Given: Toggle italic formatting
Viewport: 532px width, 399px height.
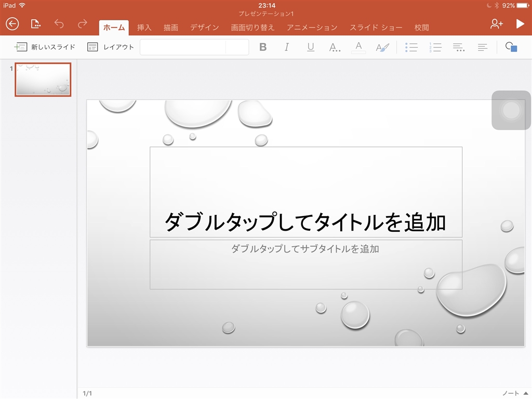Looking at the screenshot, I should pyautogui.click(x=287, y=47).
